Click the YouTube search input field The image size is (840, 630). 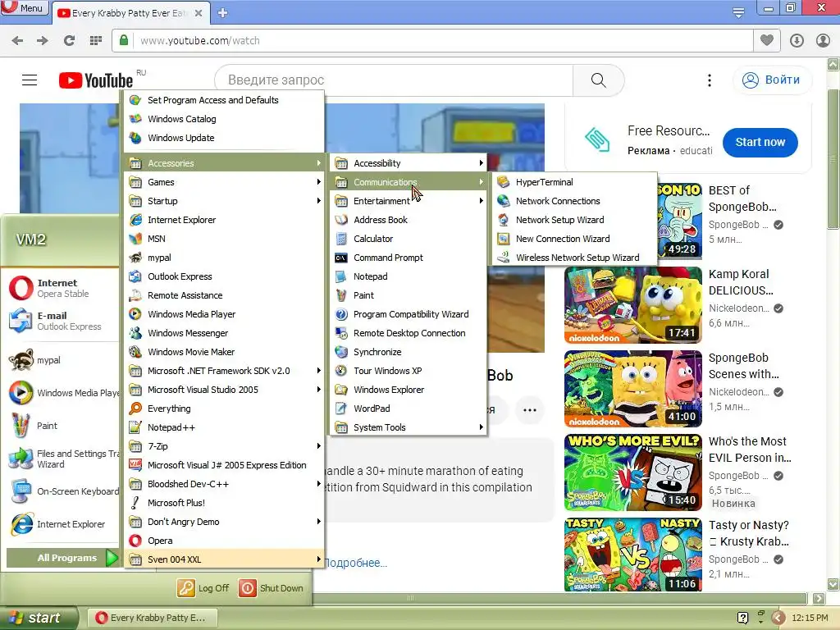click(x=394, y=80)
